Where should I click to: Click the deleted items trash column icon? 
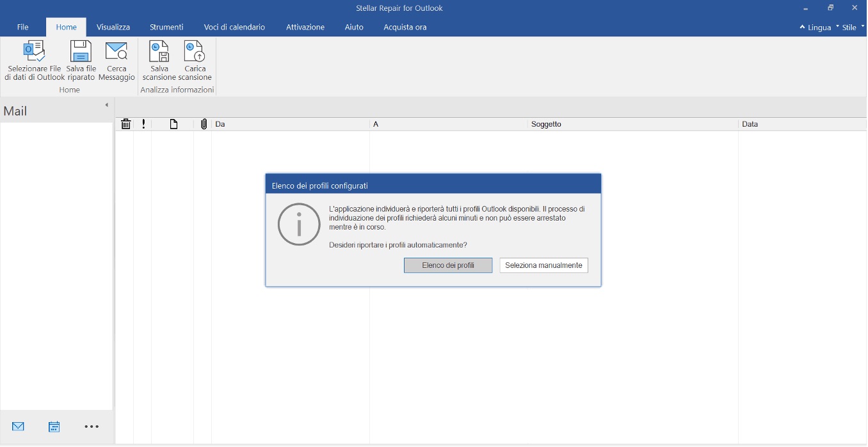(126, 124)
